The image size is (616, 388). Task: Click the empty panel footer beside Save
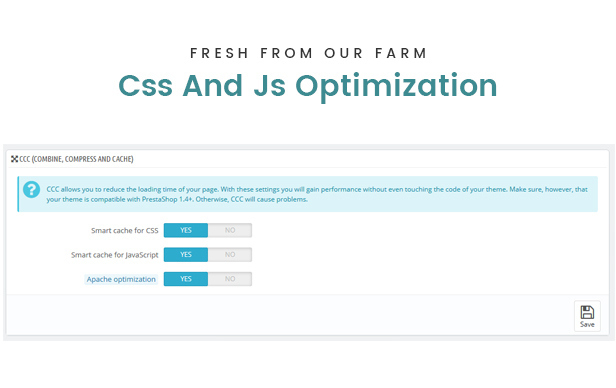[x=290, y=315]
